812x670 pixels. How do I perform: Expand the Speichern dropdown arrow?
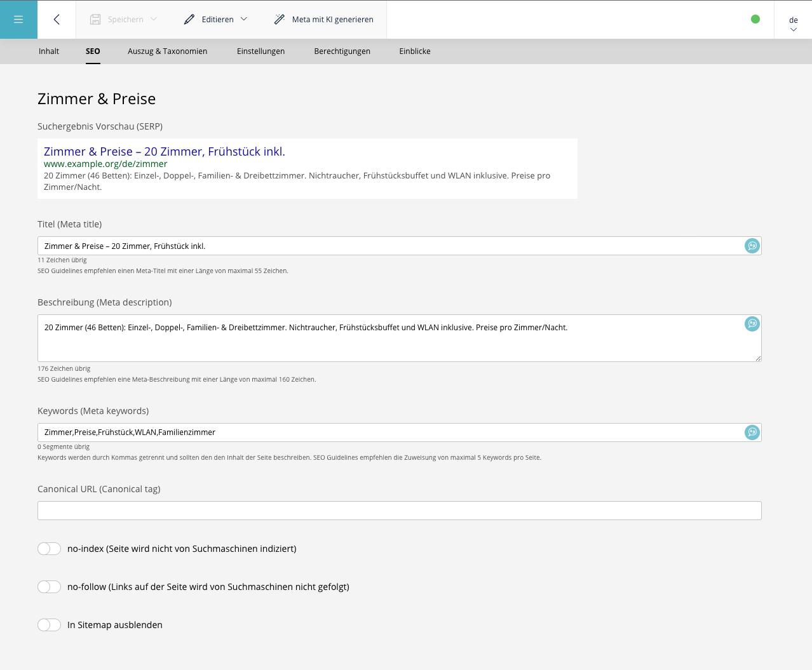(x=154, y=19)
